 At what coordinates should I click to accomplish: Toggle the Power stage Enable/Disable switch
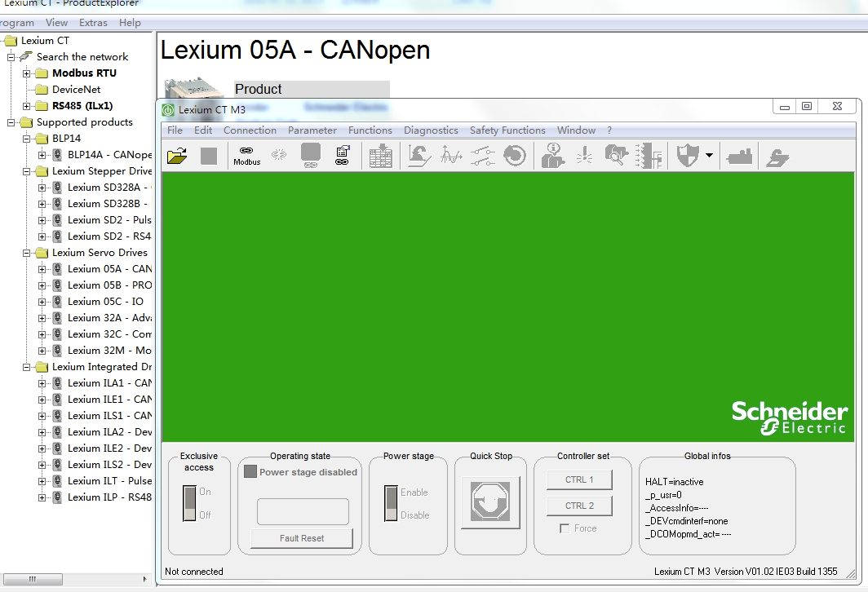[x=391, y=503]
